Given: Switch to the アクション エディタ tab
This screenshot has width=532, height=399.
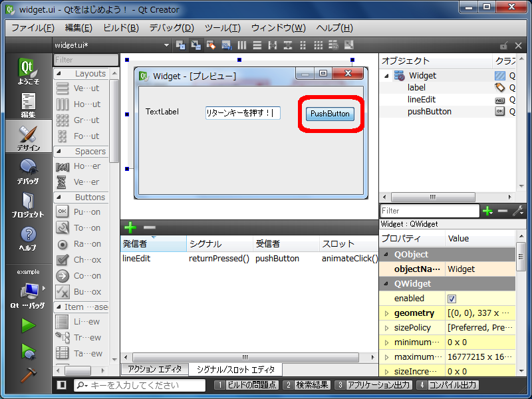Looking at the screenshot, I should point(154,369).
